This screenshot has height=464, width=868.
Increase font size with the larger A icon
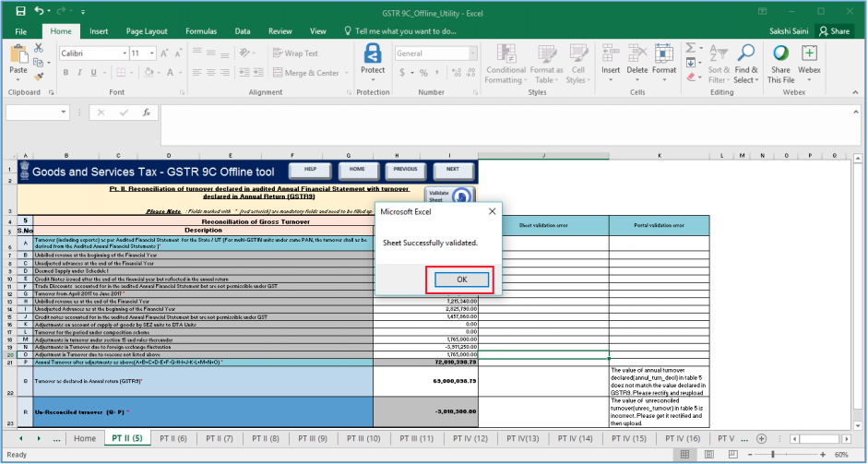click(x=164, y=54)
